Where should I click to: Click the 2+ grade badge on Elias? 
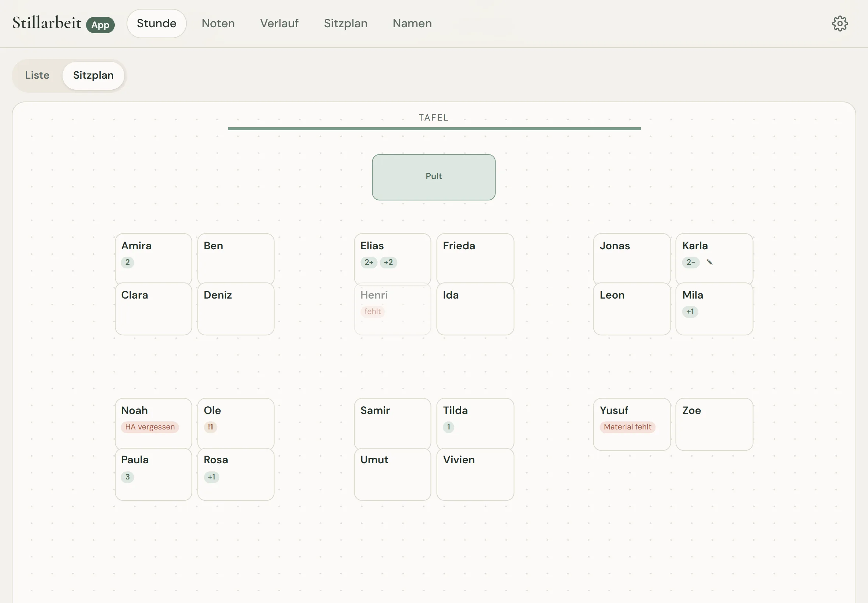tap(369, 262)
